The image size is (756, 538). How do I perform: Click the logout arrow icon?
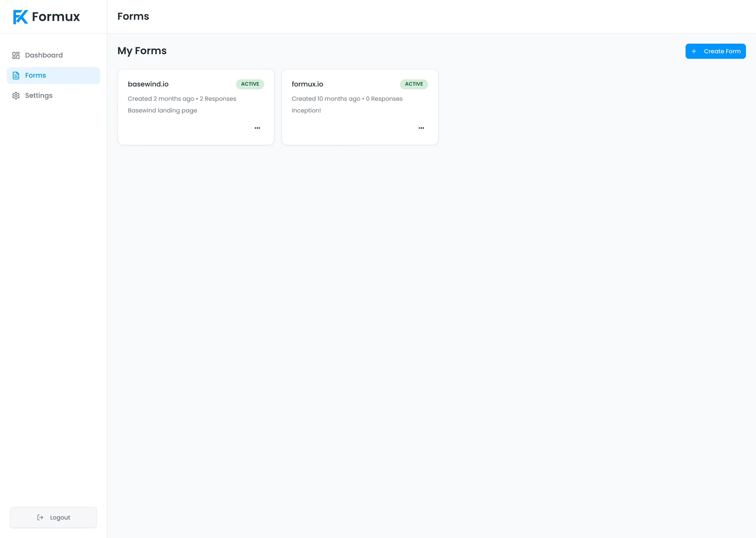[40, 517]
